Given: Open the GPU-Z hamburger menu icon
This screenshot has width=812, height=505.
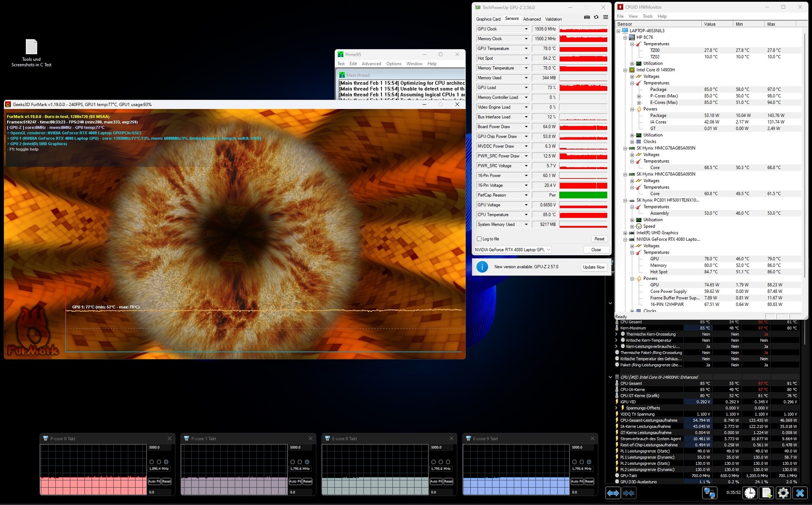Looking at the screenshot, I should pyautogui.click(x=606, y=17).
